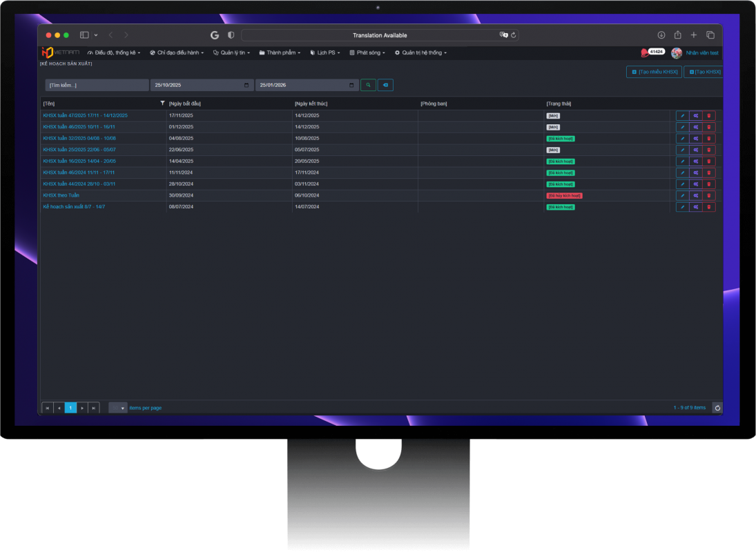Open the end date calendar picker

(x=352, y=85)
